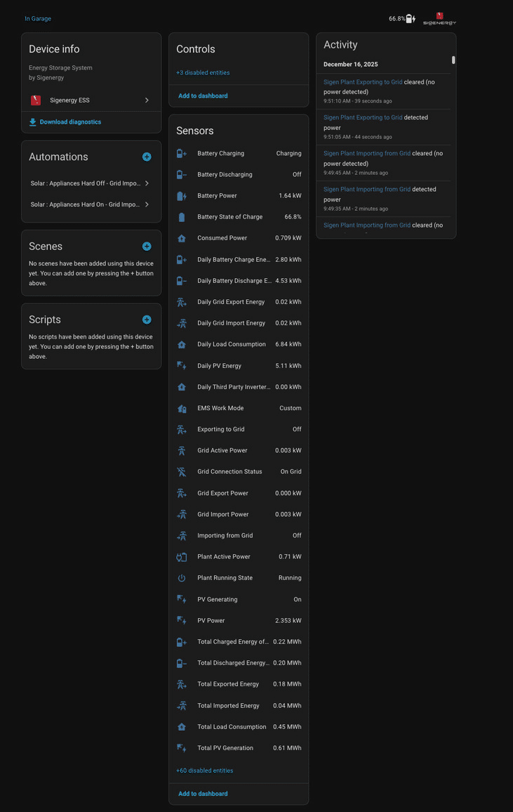Open Appliances Hard Off automation chevron

point(147,183)
